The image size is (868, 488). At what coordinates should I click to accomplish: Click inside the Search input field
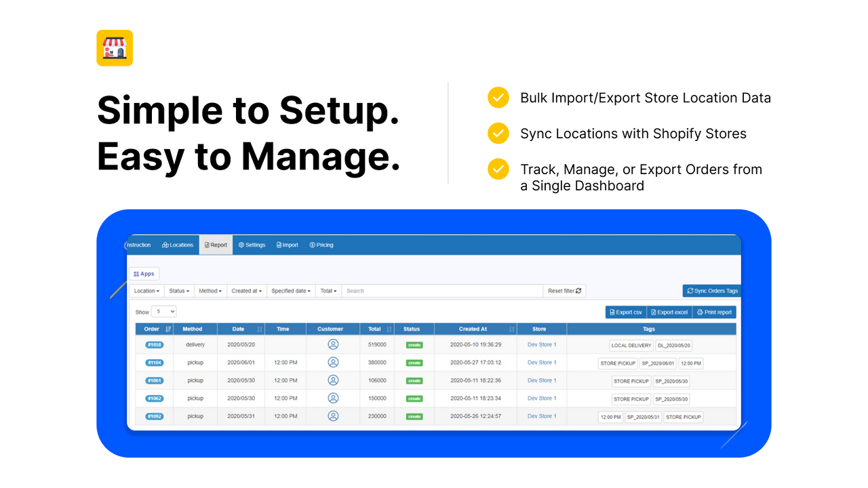pos(441,290)
